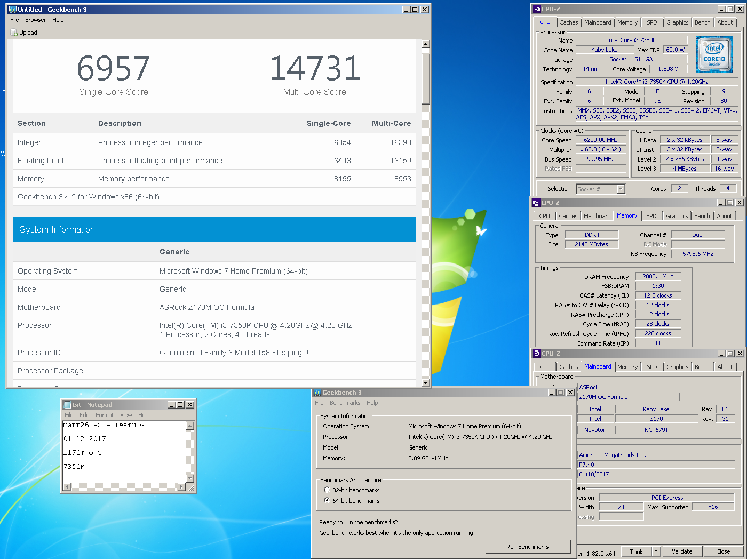
Task: Click the Validate button in CPU-Z
Action: (x=681, y=551)
